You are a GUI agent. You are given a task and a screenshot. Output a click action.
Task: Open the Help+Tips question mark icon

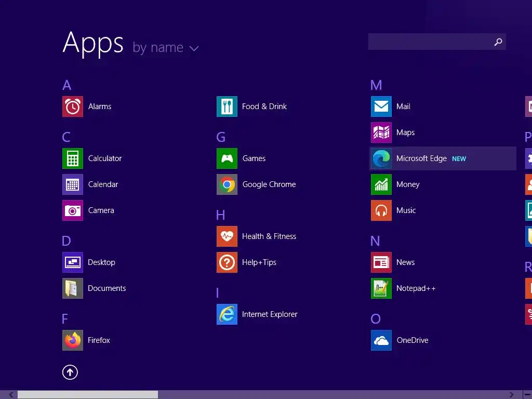[x=227, y=262]
